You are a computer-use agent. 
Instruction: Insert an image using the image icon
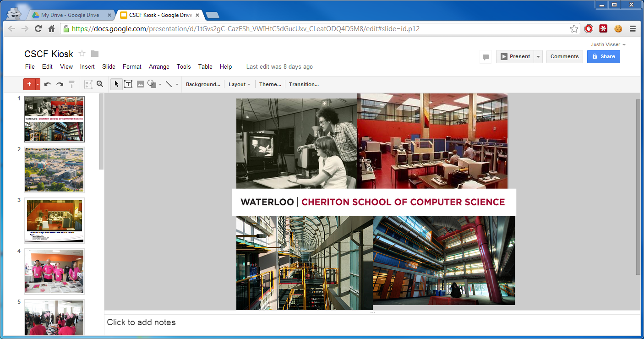pyautogui.click(x=140, y=84)
